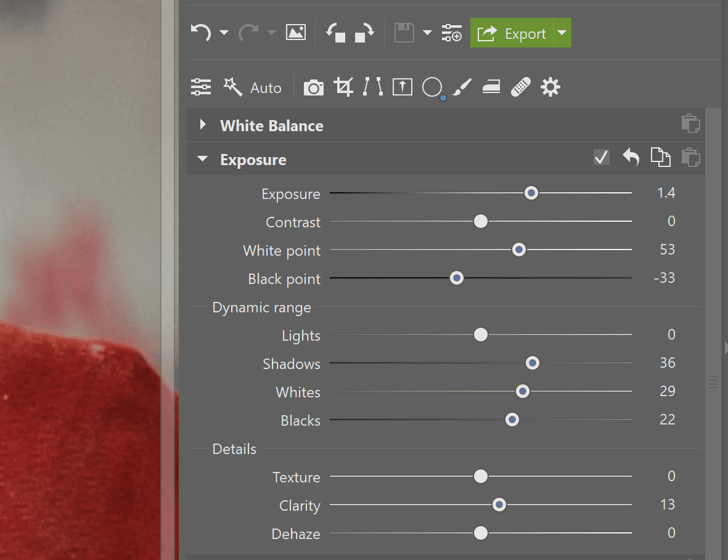Viewport: 728px width, 560px height.
Task: Click the Exposure value 1.4
Action: pos(666,193)
